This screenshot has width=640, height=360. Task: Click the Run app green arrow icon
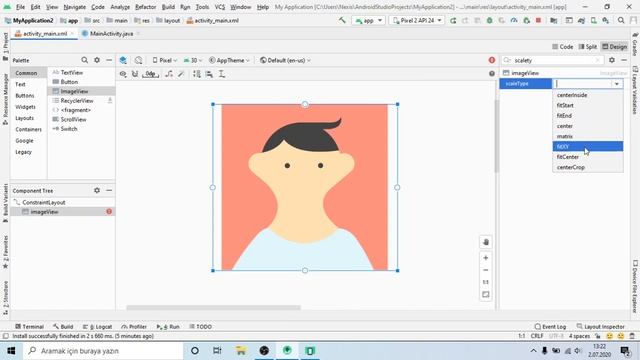453,20
